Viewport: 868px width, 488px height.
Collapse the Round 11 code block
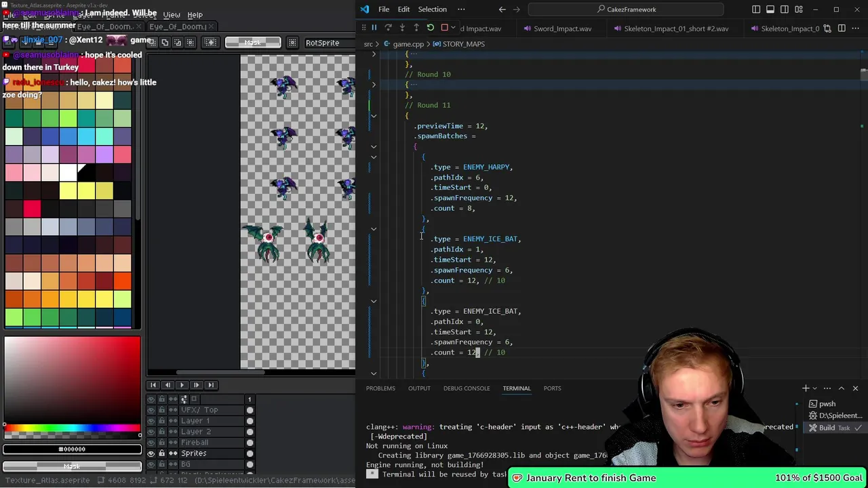[374, 116]
